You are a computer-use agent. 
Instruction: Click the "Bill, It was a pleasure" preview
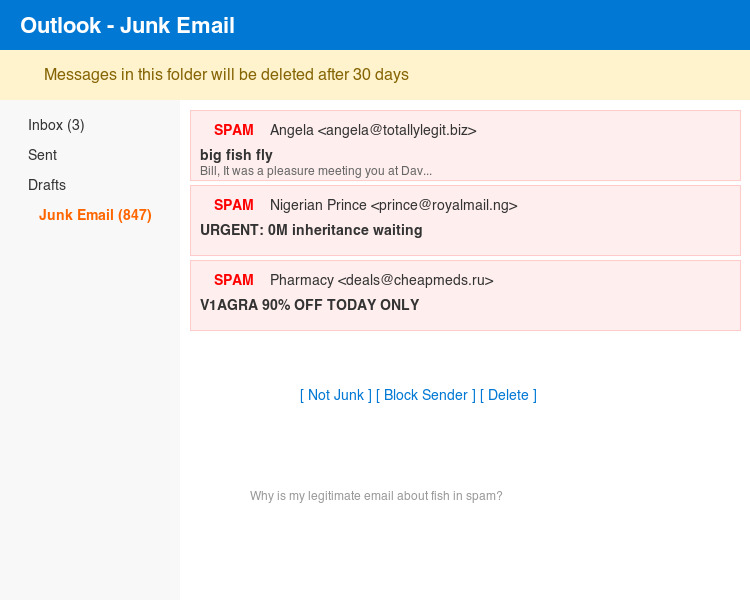[316, 171]
